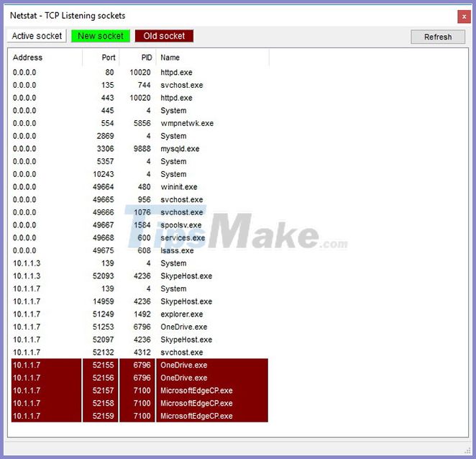Image resolution: width=476 pixels, height=459 pixels.
Task: Select OneDrive.exe row on port 52156
Action: pyautogui.click(x=139, y=378)
